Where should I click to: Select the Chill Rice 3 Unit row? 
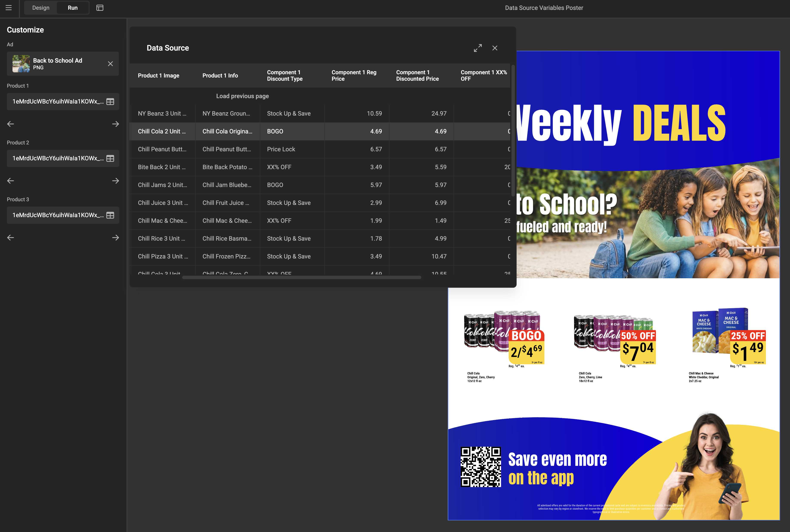pos(320,238)
